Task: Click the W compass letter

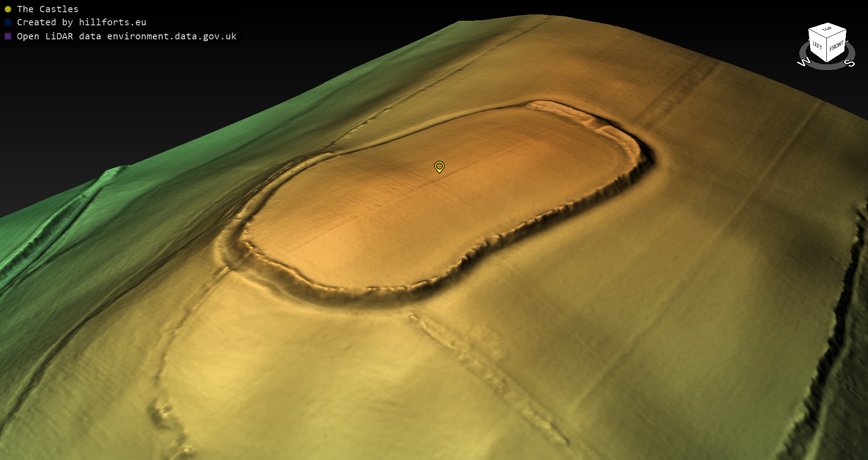Action: pos(804,62)
